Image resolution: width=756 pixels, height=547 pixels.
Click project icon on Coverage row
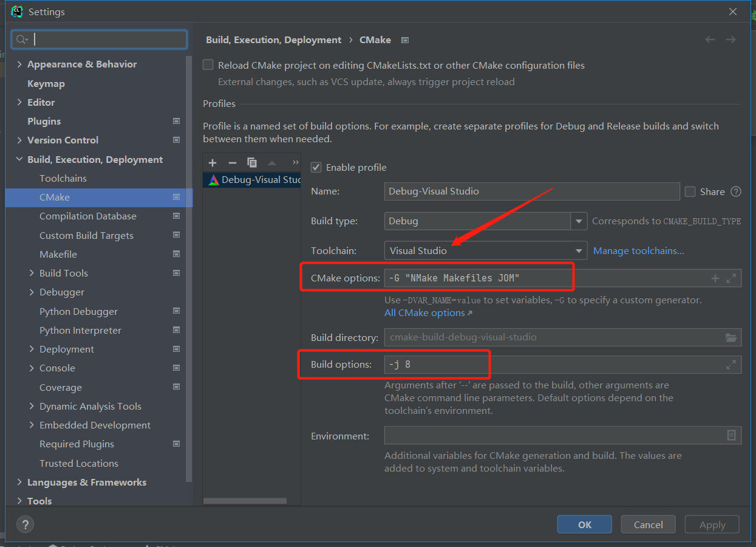[x=176, y=387]
